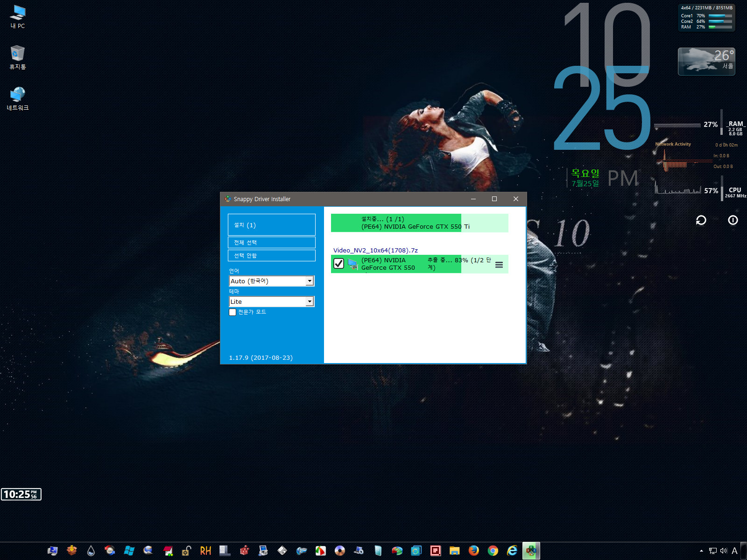Click the Core1/Core2/RAM meter gadget

[706, 18]
